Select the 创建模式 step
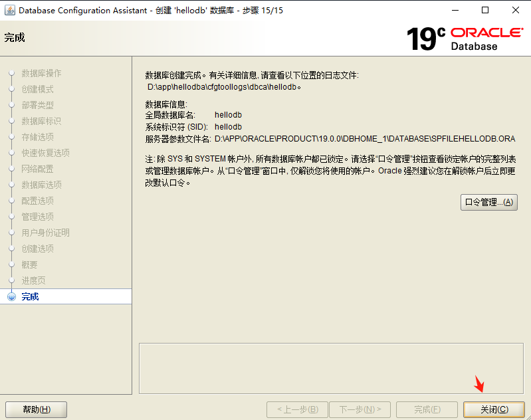The image size is (531, 420). point(37,90)
